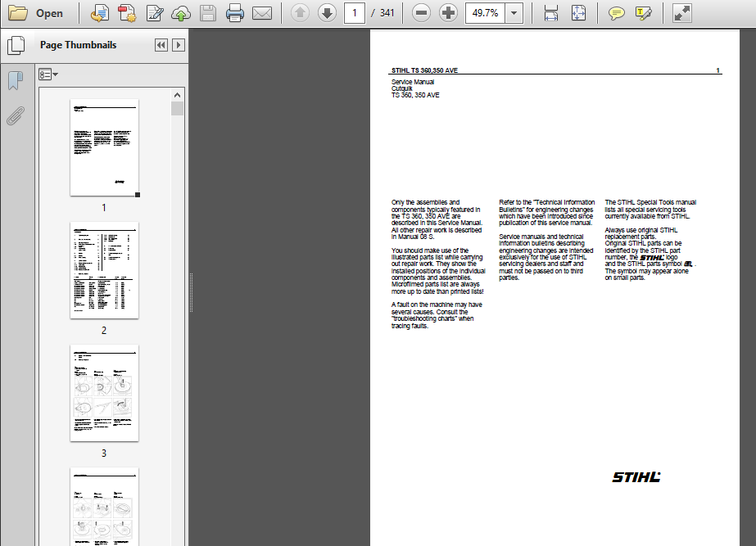
Task: Open a file with the Open folder button
Action: [x=36, y=13]
